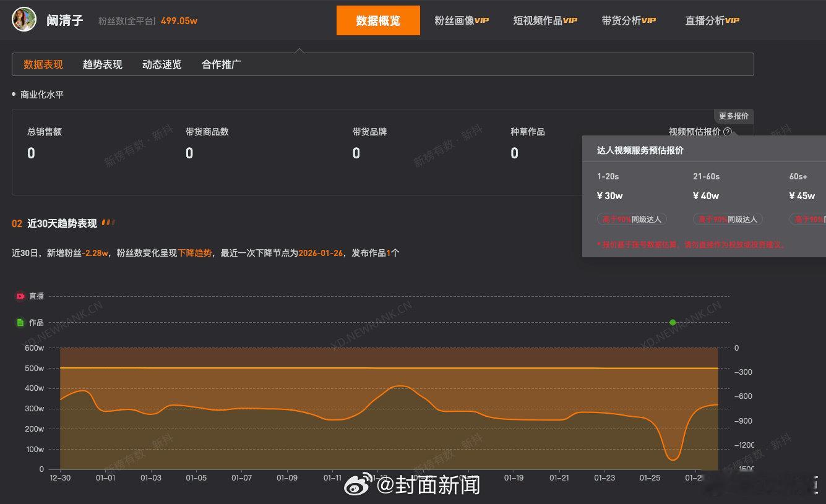826x504 pixels.
Task: Click the green 作品 document legend icon
Action: coord(20,322)
